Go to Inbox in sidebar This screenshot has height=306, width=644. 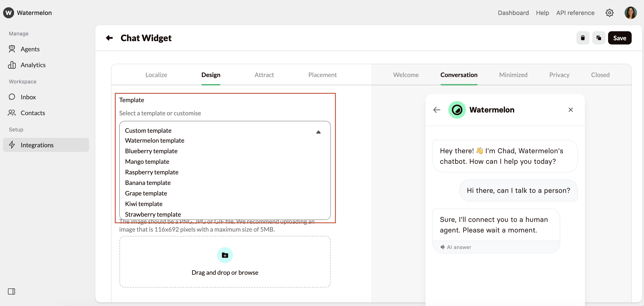point(28,97)
